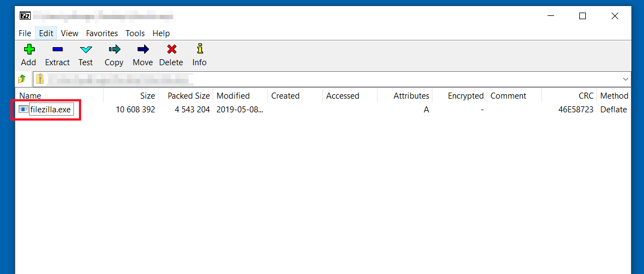Viewport: 644px width, 274px height.
Task: Click the Copy arrow toolbar icon
Action: tap(114, 50)
